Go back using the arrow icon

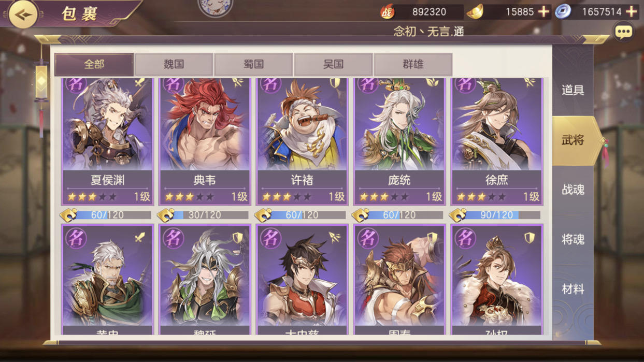coord(22,14)
